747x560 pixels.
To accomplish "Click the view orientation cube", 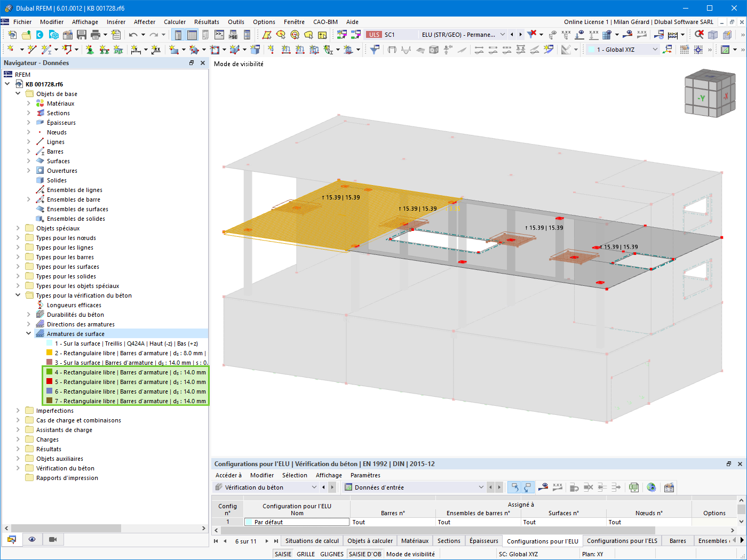I will (x=710, y=93).
